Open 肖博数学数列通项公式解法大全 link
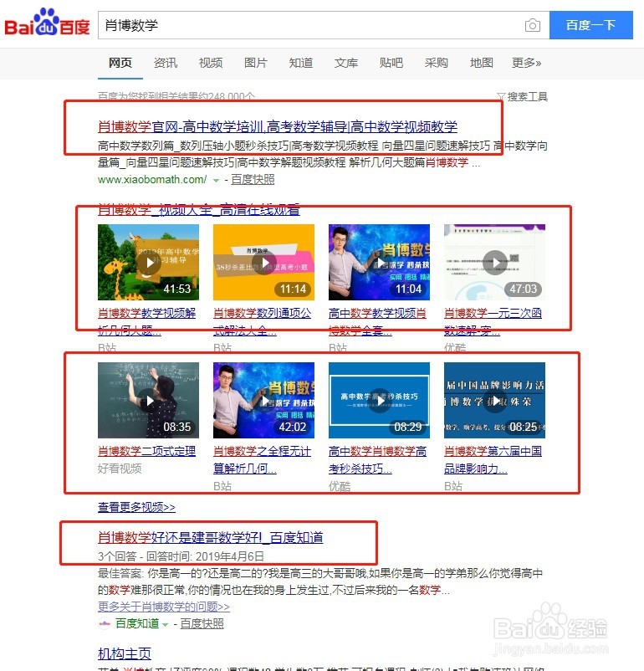 tap(263, 322)
